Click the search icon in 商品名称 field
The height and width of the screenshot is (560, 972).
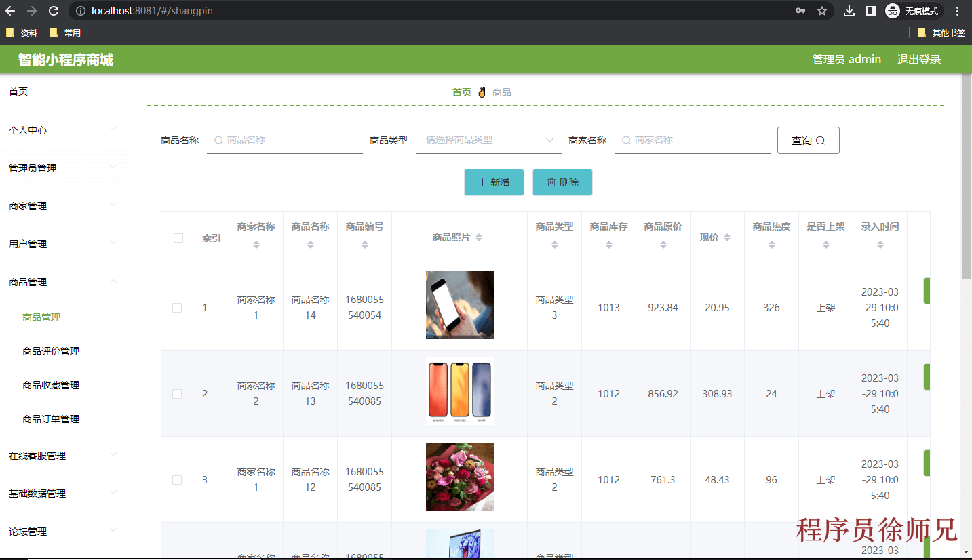tap(218, 140)
